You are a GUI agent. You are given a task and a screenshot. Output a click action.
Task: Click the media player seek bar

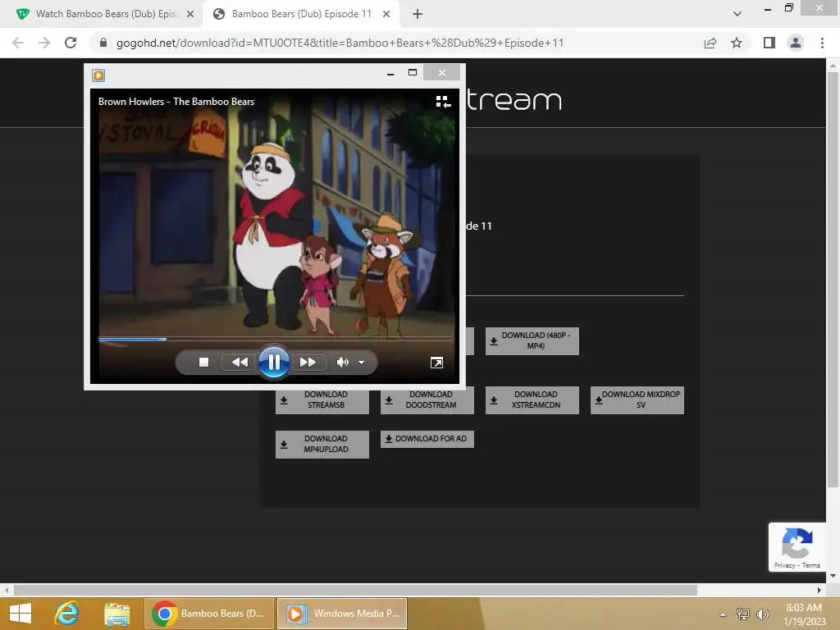[275, 339]
